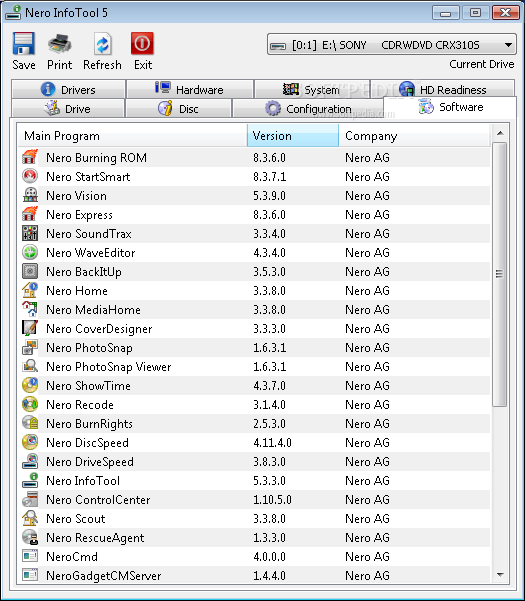Click Nero AG company in Scout row
The width and height of the screenshot is (525, 601).
(367, 519)
